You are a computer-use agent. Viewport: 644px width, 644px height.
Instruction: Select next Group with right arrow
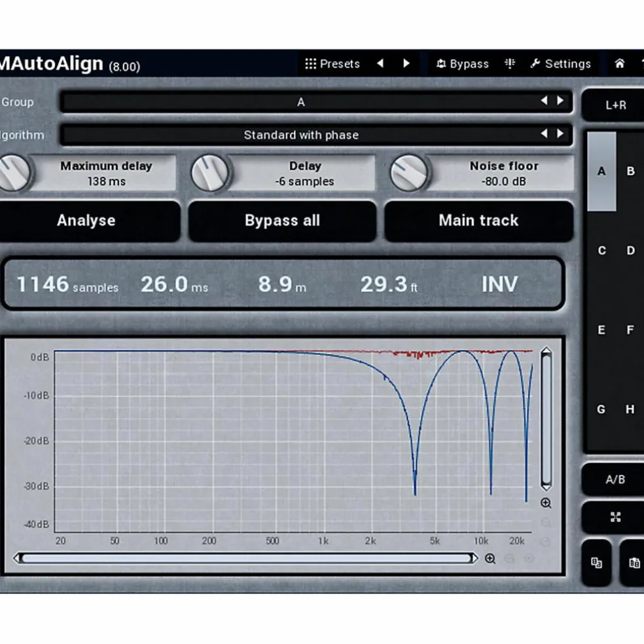560,101
